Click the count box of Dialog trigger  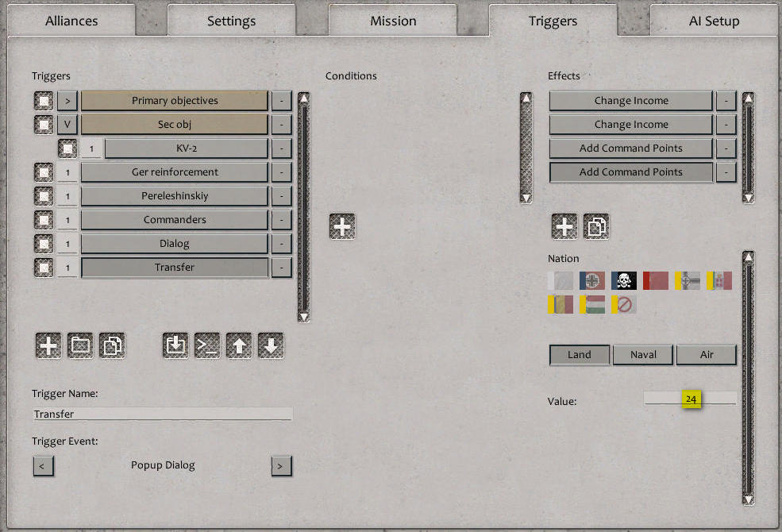pyautogui.click(x=67, y=244)
